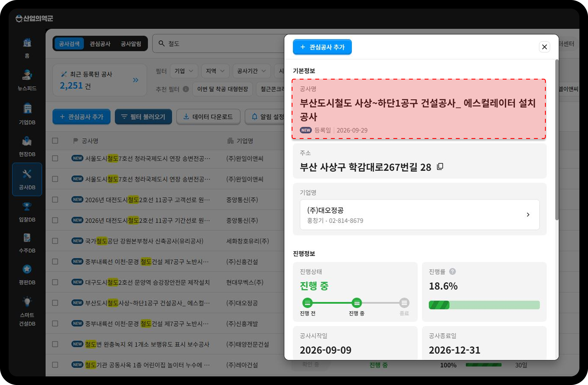Click the building icon in 기업명 column header
Viewport: 588px width, 385px height.
(x=230, y=141)
